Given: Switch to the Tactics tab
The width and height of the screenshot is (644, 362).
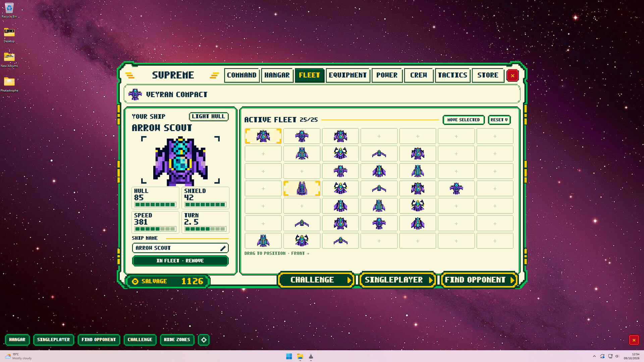Looking at the screenshot, I should tap(452, 75).
